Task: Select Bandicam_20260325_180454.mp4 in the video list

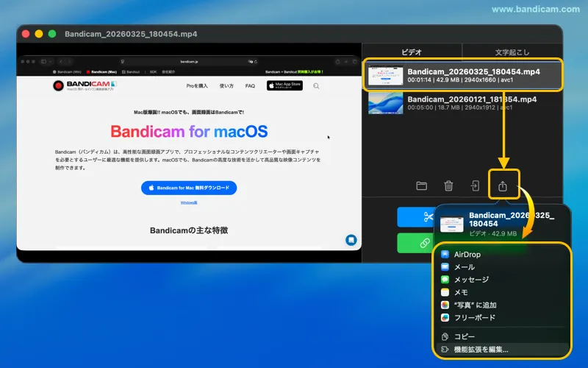Action: click(463, 75)
